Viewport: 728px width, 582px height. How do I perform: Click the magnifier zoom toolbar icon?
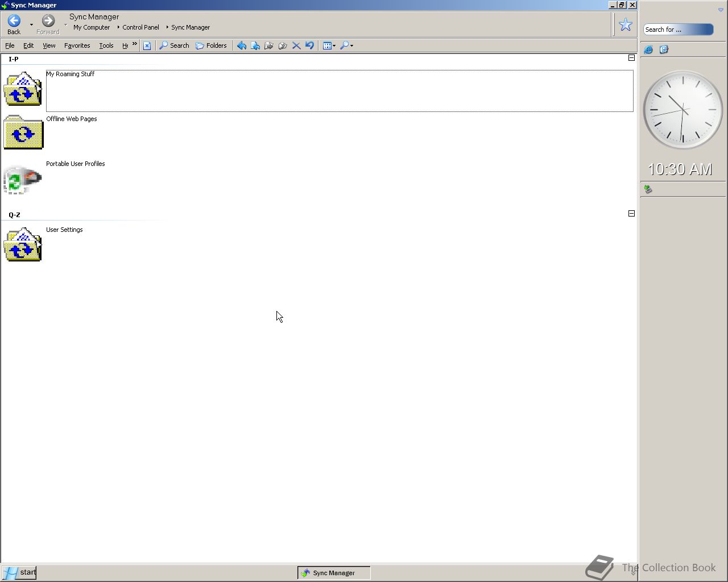pyautogui.click(x=344, y=45)
